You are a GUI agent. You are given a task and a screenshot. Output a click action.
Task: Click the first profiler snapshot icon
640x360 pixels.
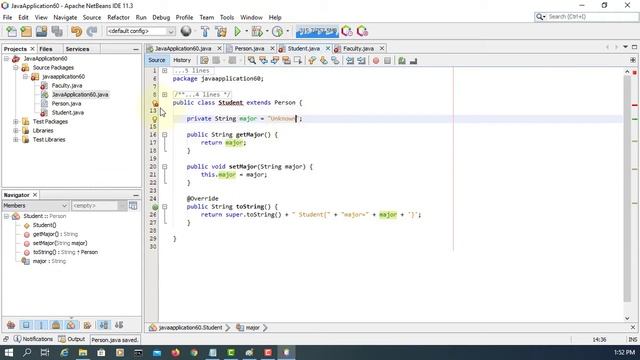347,31
